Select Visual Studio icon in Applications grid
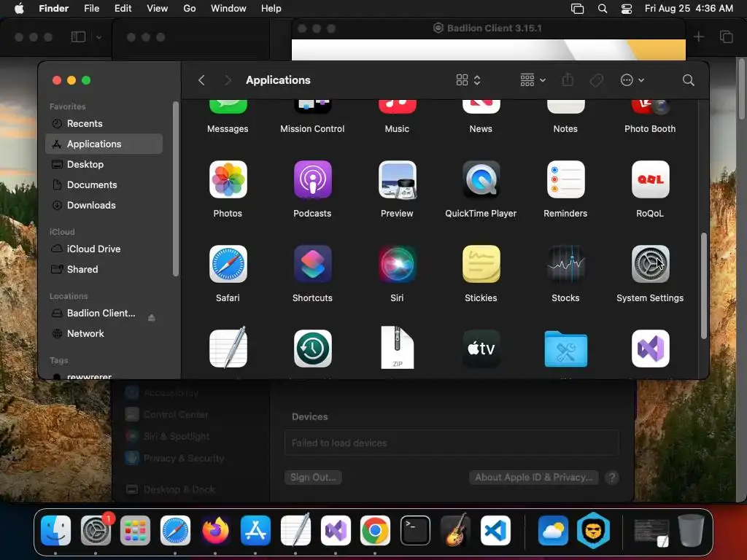Image resolution: width=747 pixels, height=560 pixels. [x=650, y=349]
